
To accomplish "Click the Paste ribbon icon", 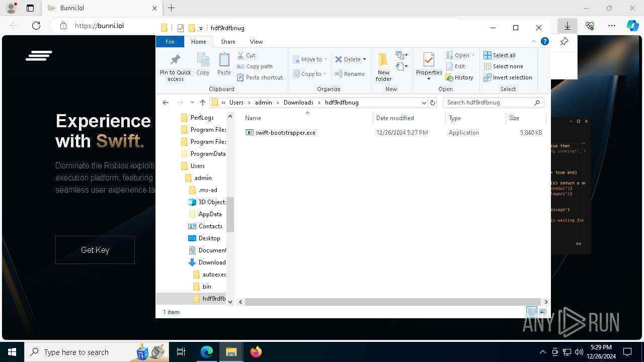I will (x=224, y=64).
